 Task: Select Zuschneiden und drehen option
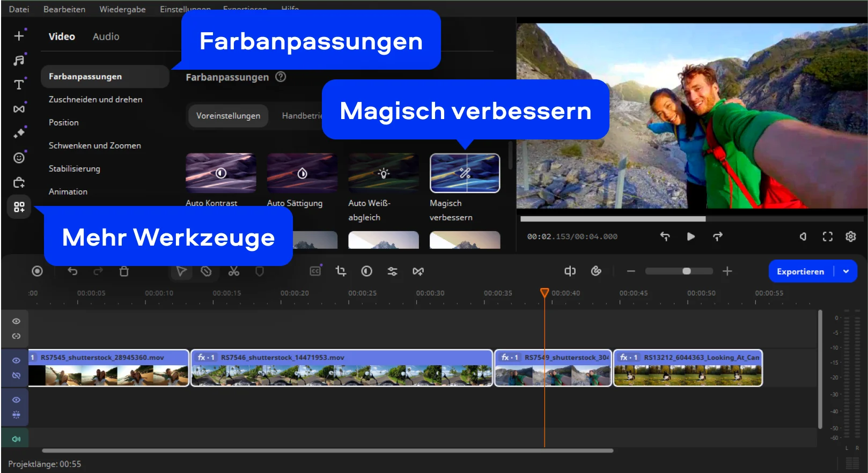tap(95, 100)
